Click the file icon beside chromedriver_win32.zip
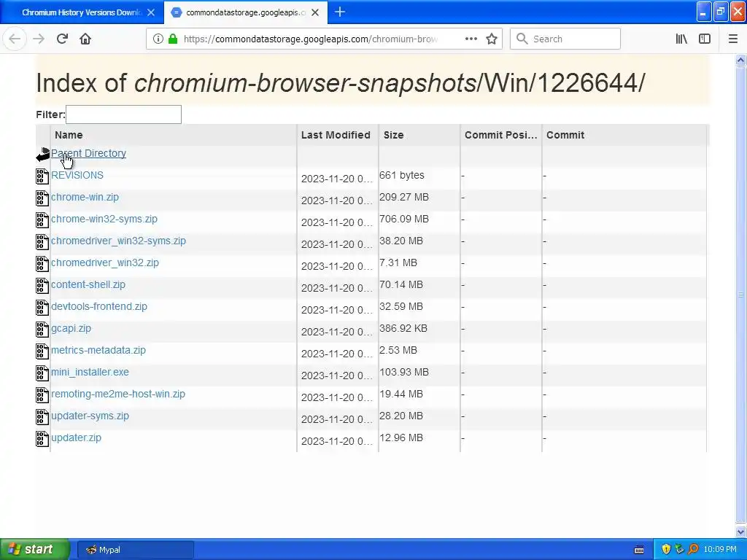747x560 pixels. pyautogui.click(x=42, y=264)
